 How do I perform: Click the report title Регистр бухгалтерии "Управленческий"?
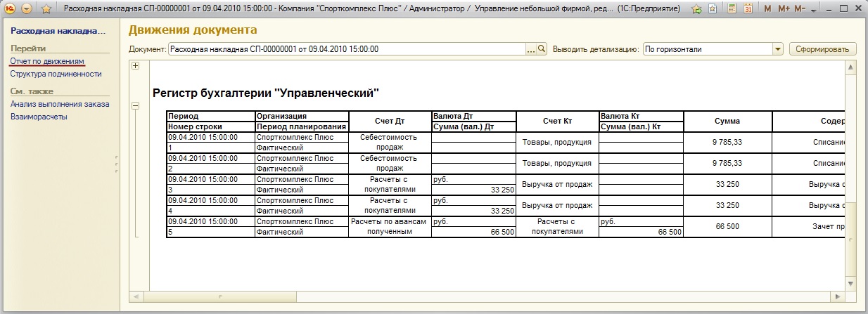tap(266, 92)
